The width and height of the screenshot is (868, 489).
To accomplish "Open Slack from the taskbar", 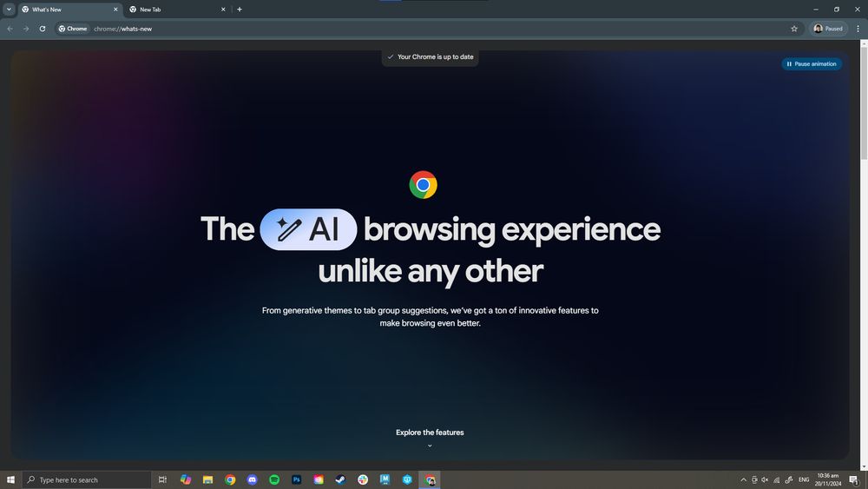I will coord(363,479).
